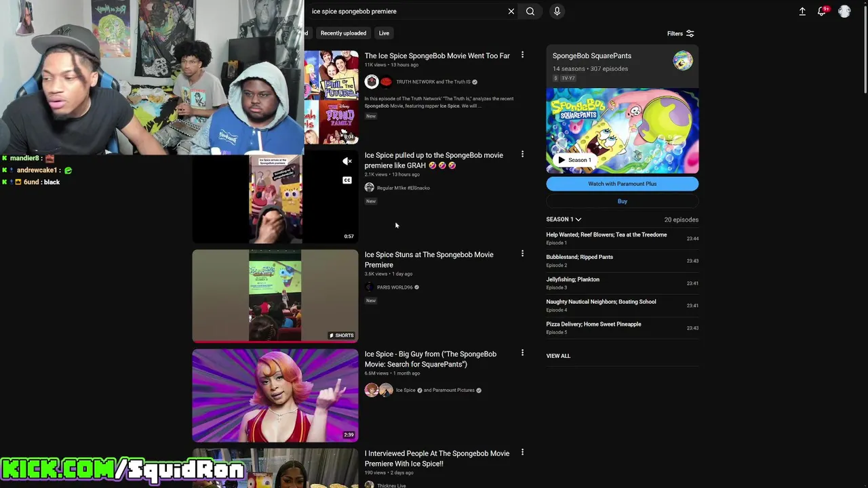Start voice search with the microphone icon
868x488 pixels.
click(557, 12)
